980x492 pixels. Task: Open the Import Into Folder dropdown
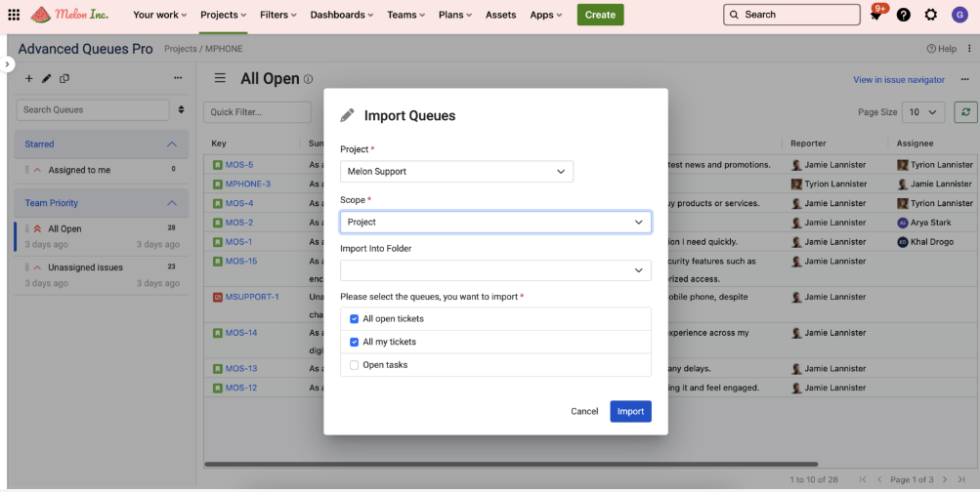(x=495, y=270)
